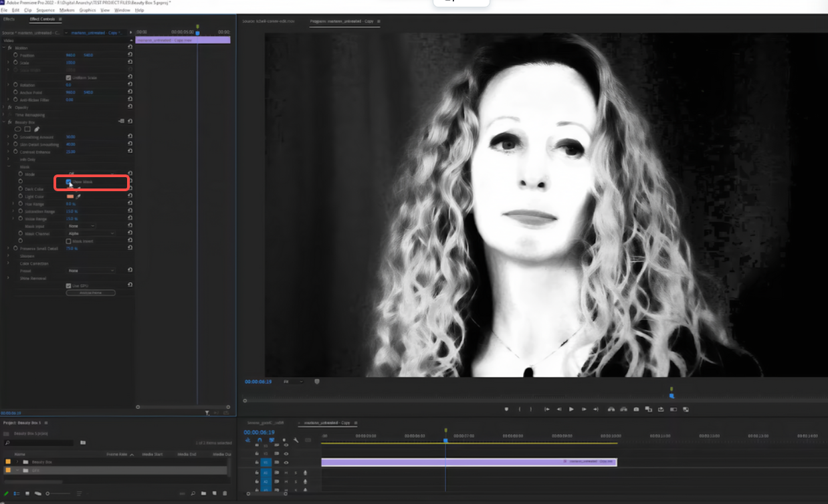
Task: Solo audio track A1
Action: 296,473
